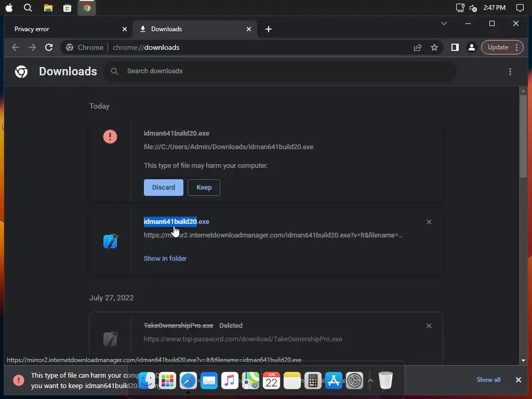The image size is (532, 399).
Task: Open Notes from the dock
Action: pos(292,380)
